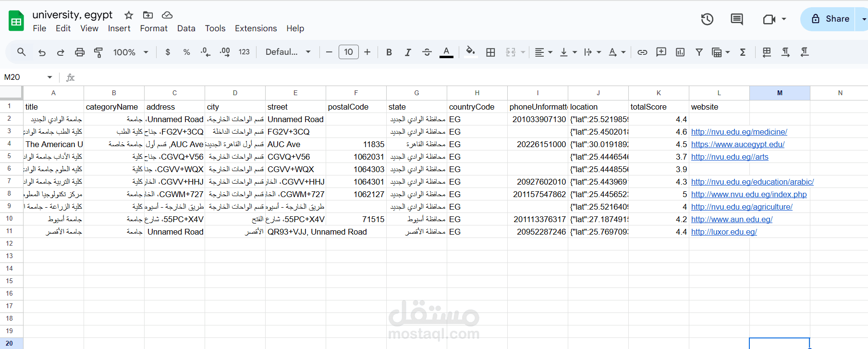Viewport: 868px width, 349px height.
Task: Increase font size plus button
Action: pyautogui.click(x=367, y=52)
